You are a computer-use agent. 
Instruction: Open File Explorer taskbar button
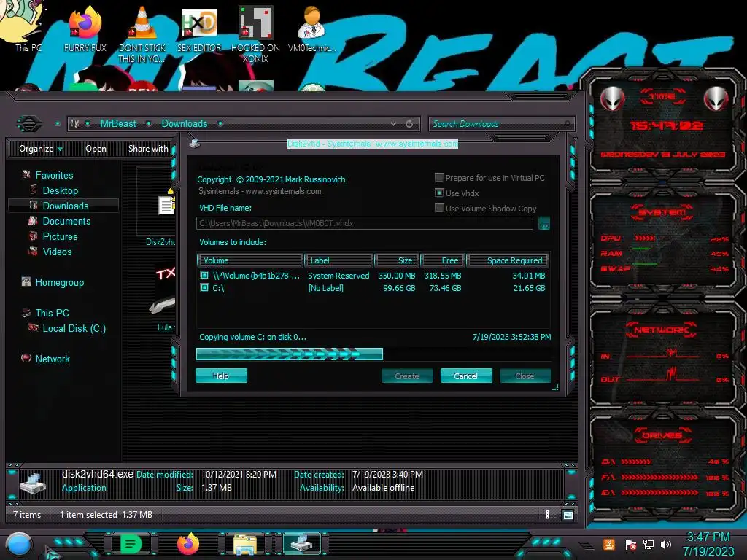245,544
